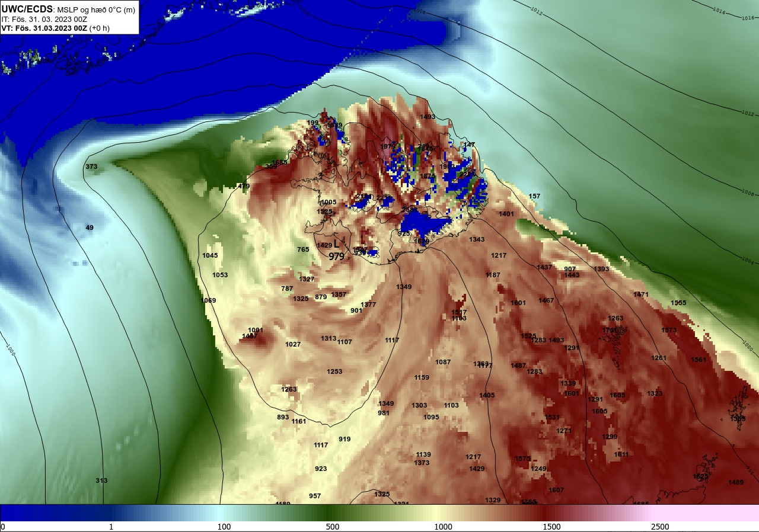This screenshot has height=532, width=759.
Task: Click the 919 height value
Action: pyautogui.click(x=345, y=439)
